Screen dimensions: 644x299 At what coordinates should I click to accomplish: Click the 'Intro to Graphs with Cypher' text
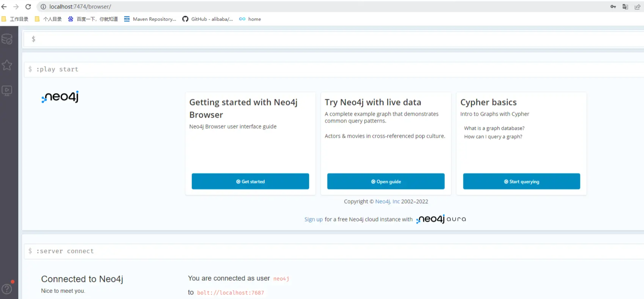point(495,114)
